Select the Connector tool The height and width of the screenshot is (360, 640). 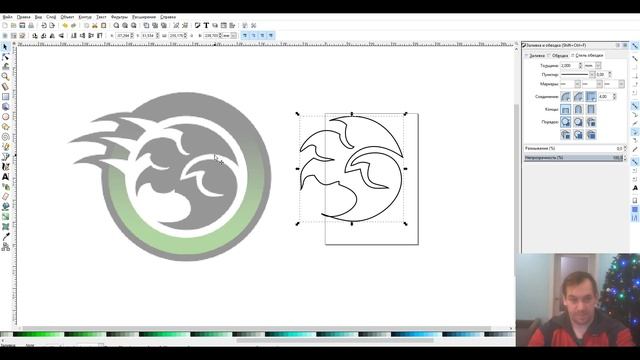coord(5,247)
